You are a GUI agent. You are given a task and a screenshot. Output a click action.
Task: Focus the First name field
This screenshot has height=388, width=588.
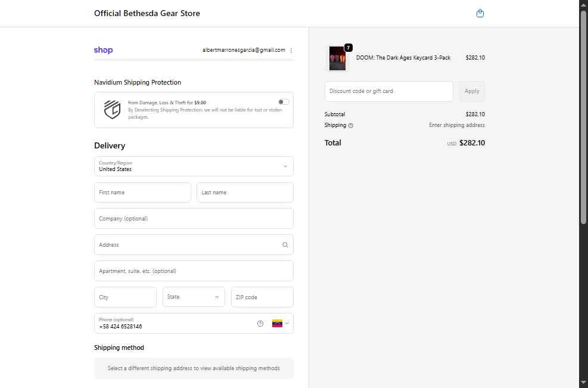[x=142, y=193]
